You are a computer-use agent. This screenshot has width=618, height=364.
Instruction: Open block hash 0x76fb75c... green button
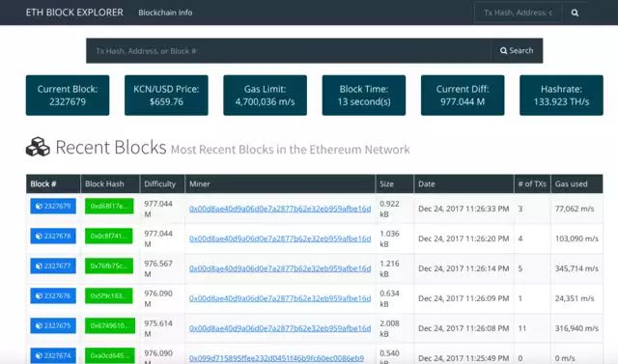point(109,266)
